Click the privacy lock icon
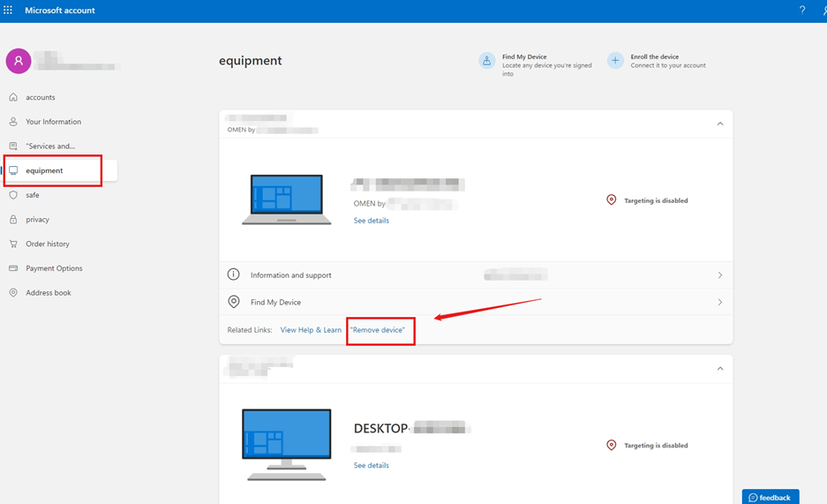 (13, 219)
